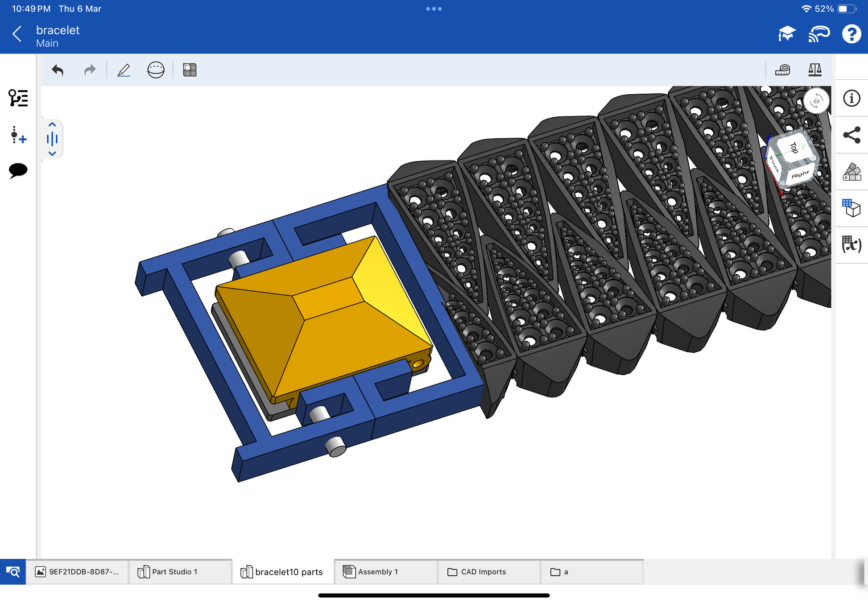The image size is (868, 603).
Task: Select the sketch pencil tool
Action: tap(124, 70)
